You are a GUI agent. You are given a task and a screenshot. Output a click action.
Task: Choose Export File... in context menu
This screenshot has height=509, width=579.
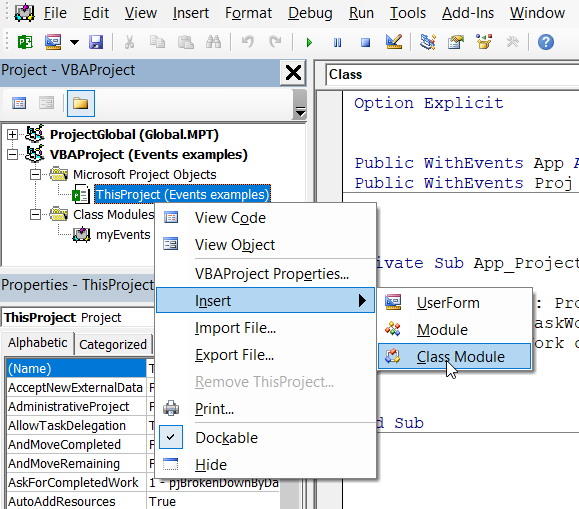pos(266,355)
